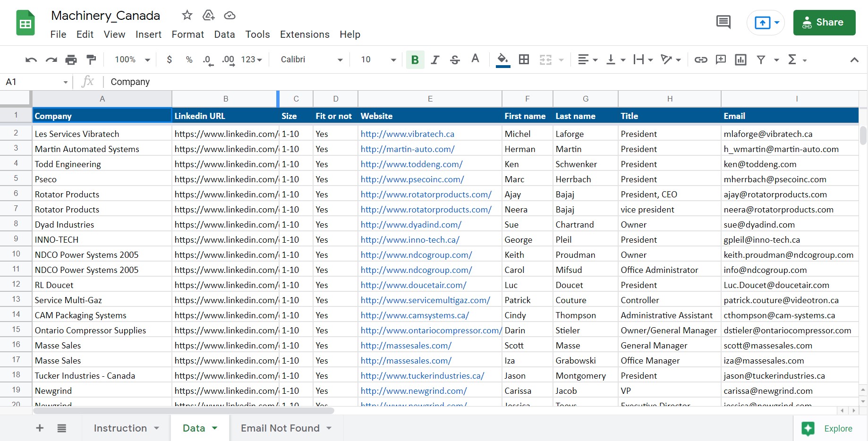This screenshot has height=441, width=868.
Task: Open the 123 number format dropdown
Action: (x=252, y=59)
